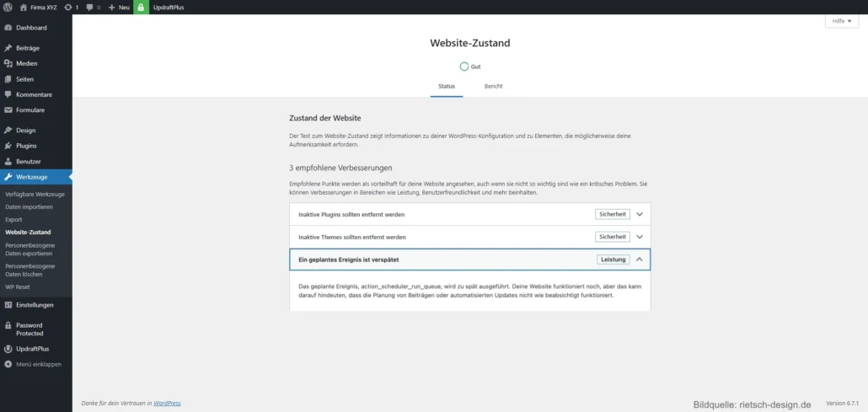The image size is (868, 412).
Task: Click the Plugins plug icon
Action: 8,147
